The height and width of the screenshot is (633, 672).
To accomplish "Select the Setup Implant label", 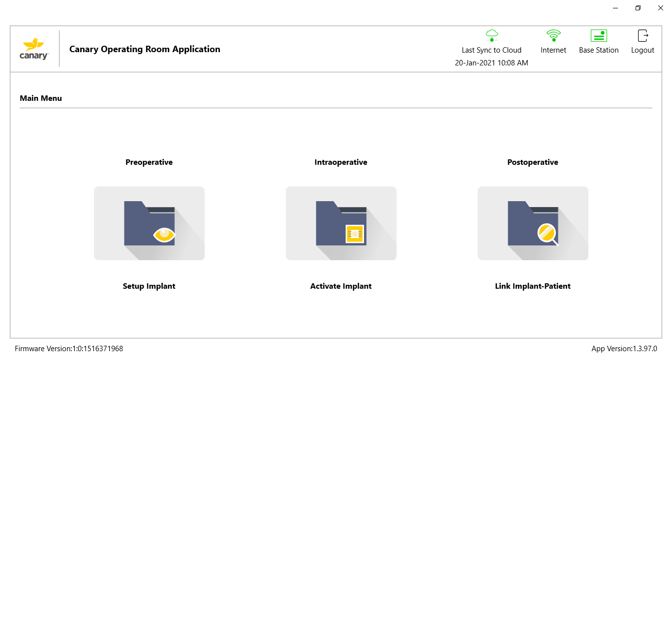I will (149, 286).
